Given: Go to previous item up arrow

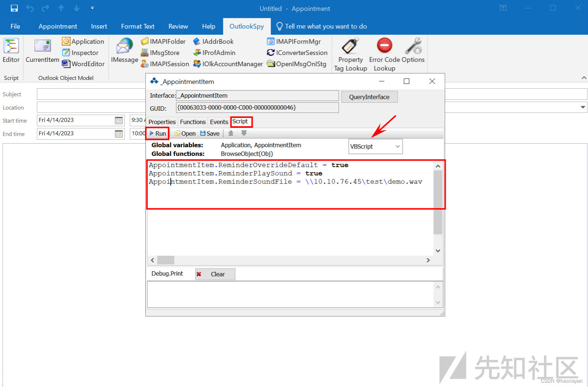Looking at the screenshot, I should point(61,8).
